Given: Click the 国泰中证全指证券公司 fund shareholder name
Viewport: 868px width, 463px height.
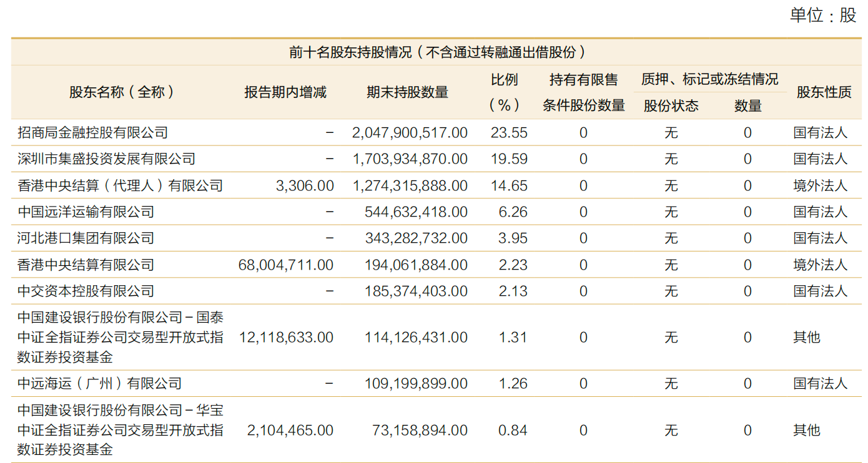Looking at the screenshot, I should click(x=121, y=338).
